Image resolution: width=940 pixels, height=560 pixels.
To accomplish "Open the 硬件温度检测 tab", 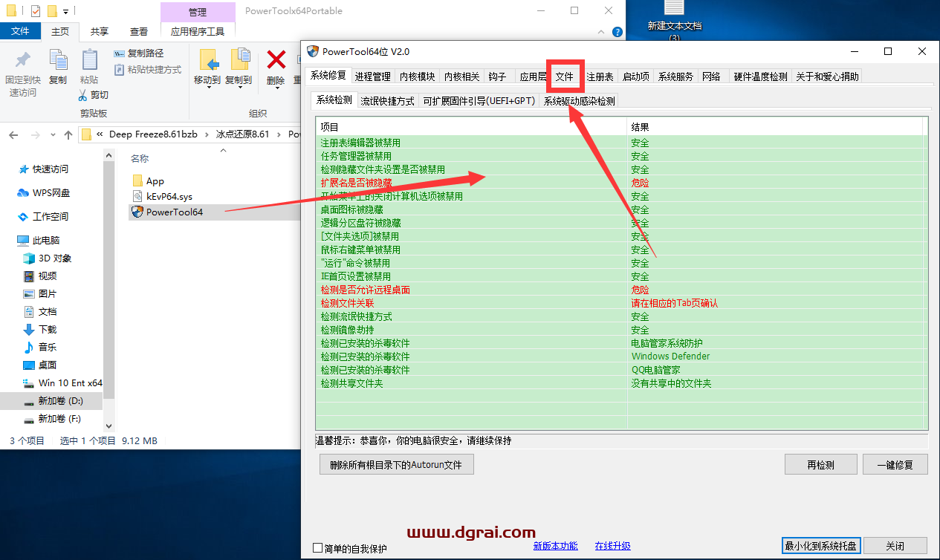I will [760, 76].
